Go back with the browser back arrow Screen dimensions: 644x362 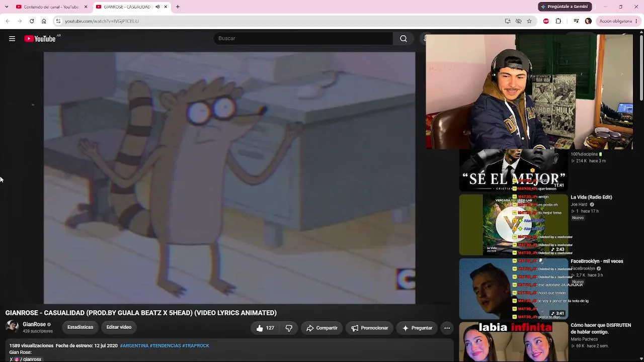click(8, 21)
